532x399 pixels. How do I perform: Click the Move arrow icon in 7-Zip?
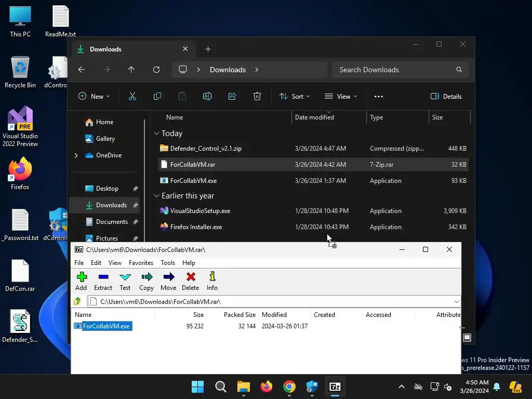(x=168, y=281)
